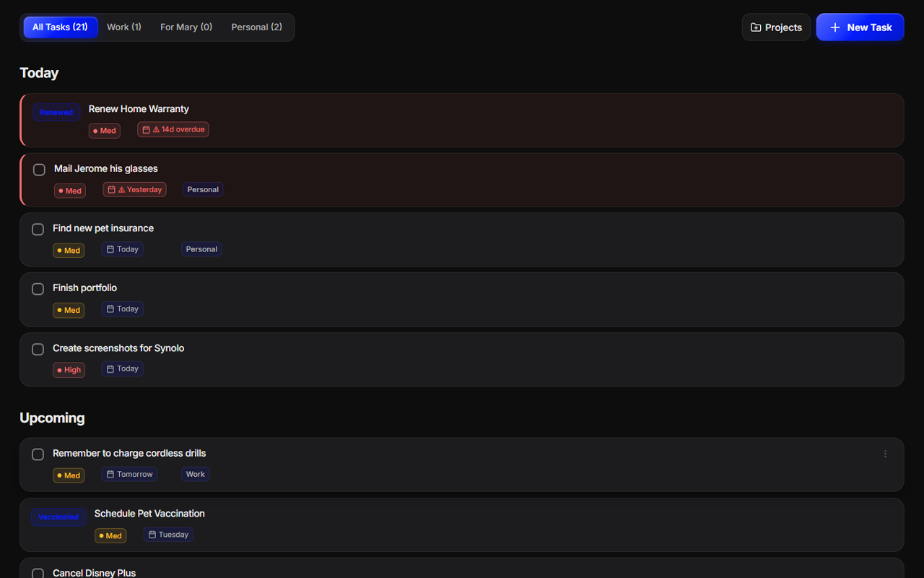Click Personal tag on pet insurance task
Viewport: 924px width, 578px height.
click(x=201, y=249)
